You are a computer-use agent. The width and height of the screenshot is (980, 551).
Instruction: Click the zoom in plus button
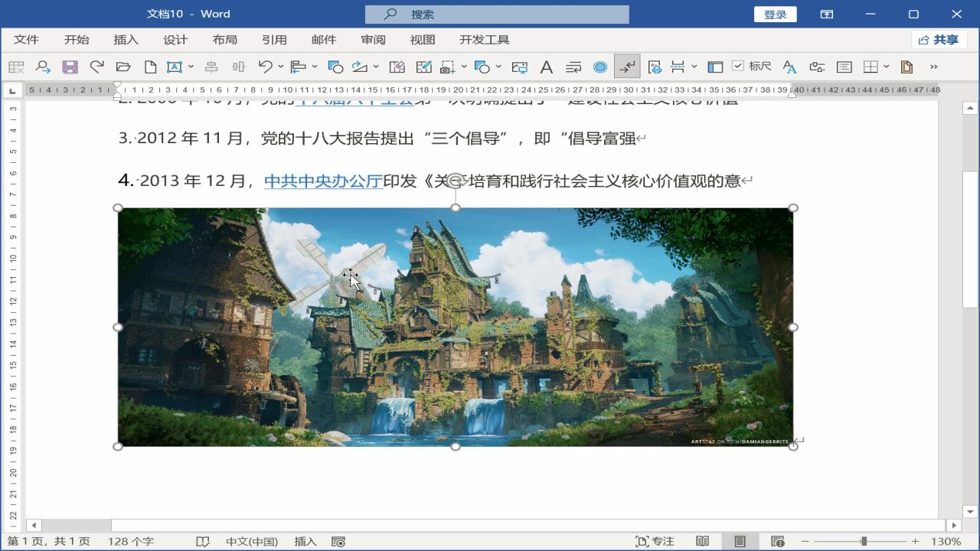(915, 542)
